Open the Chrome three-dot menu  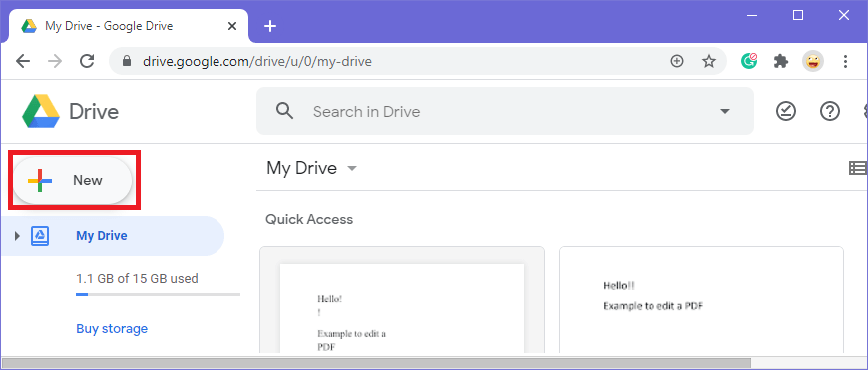[845, 61]
